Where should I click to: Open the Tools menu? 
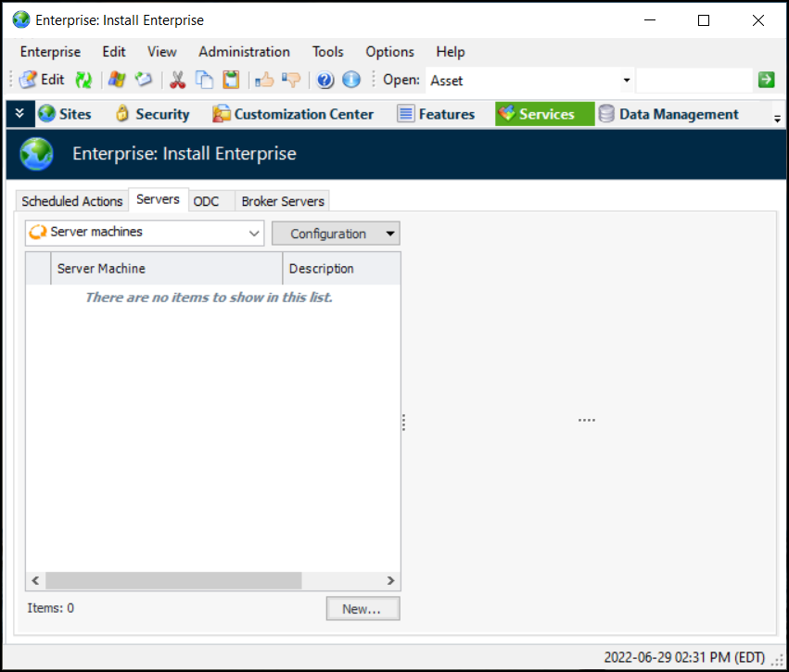pos(327,52)
